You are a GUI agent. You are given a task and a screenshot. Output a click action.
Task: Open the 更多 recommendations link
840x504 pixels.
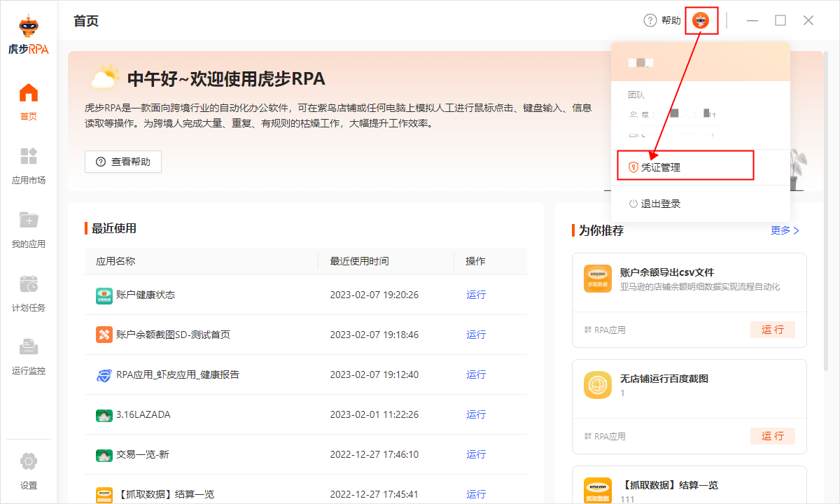[785, 230]
